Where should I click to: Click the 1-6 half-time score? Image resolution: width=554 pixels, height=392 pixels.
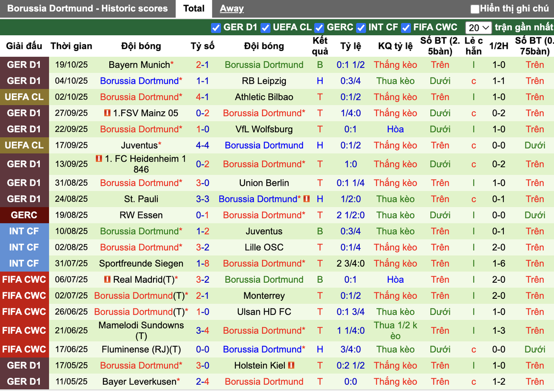point(499,264)
